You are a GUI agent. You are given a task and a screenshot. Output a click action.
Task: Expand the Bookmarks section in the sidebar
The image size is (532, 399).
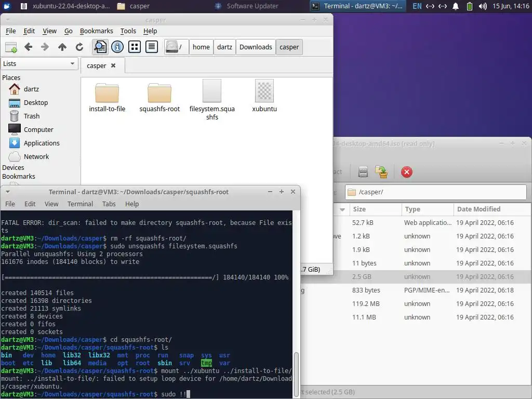[19, 177]
